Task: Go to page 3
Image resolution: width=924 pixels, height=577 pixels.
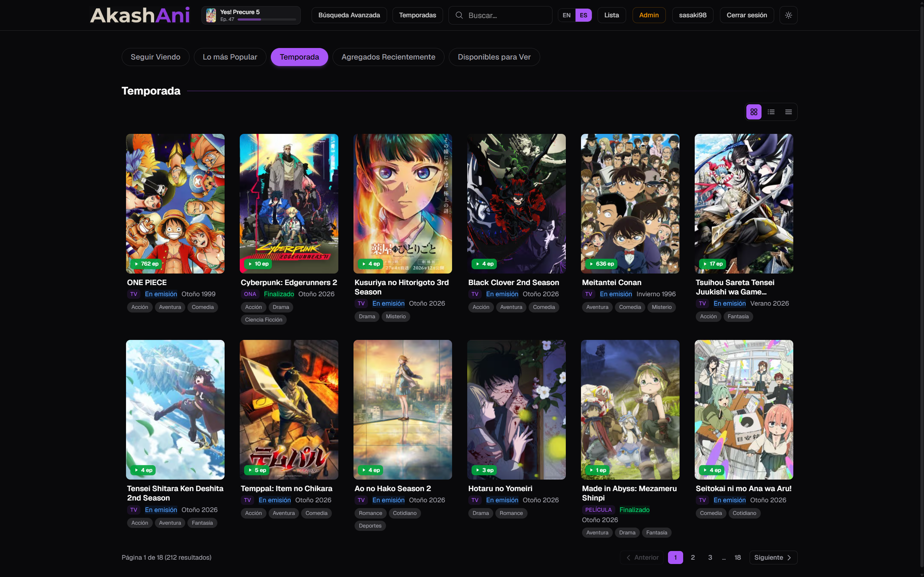Action: (710, 558)
